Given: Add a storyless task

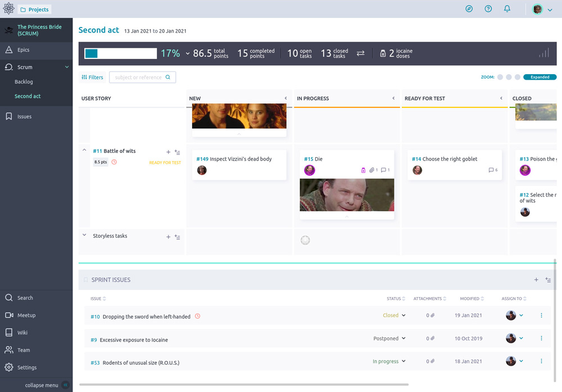Looking at the screenshot, I should (168, 237).
